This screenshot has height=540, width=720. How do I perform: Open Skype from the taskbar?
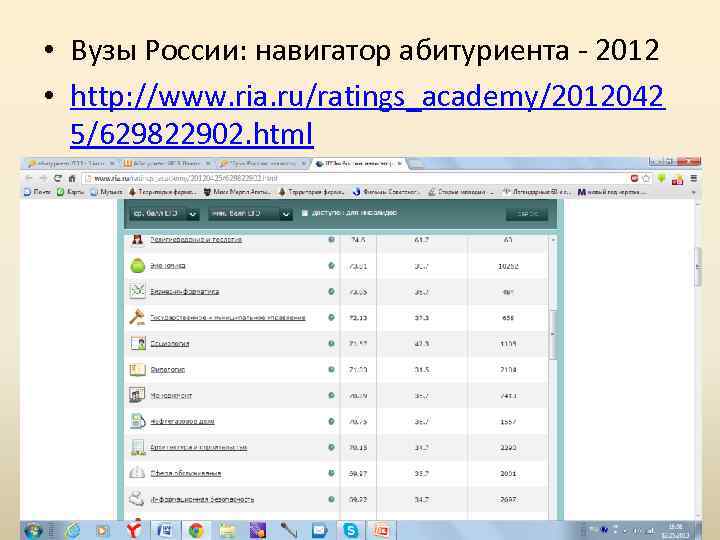pyautogui.click(x=350, y=530)
